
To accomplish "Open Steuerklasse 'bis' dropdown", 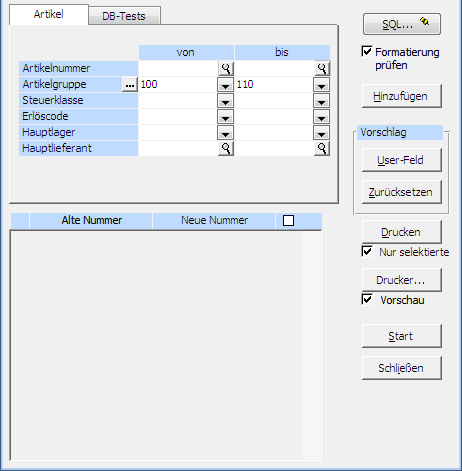I will 321,101.
